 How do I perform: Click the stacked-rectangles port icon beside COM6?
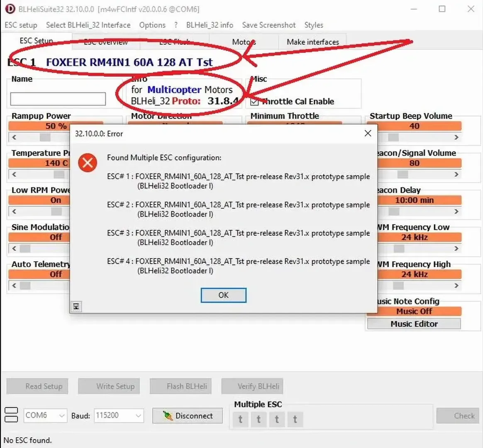pyautogui.click(x=11, y=415)
